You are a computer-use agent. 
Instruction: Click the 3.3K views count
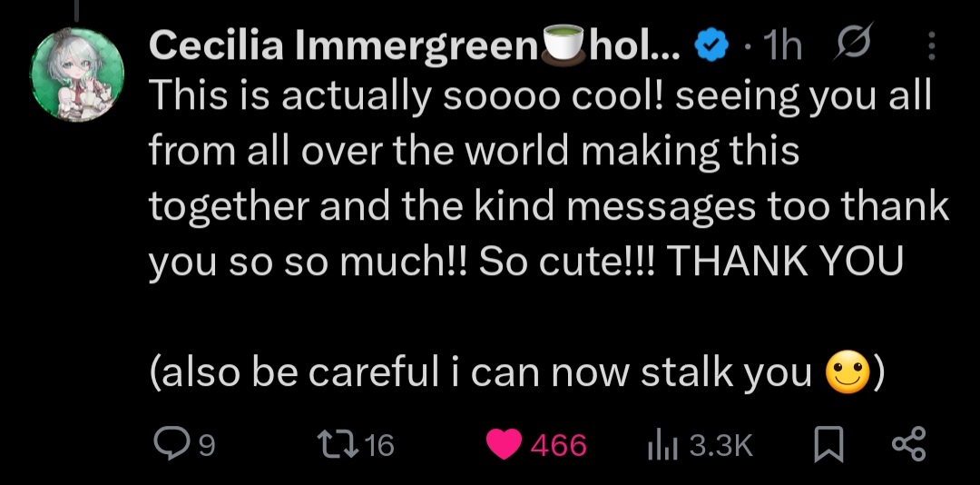click(721, 446)
